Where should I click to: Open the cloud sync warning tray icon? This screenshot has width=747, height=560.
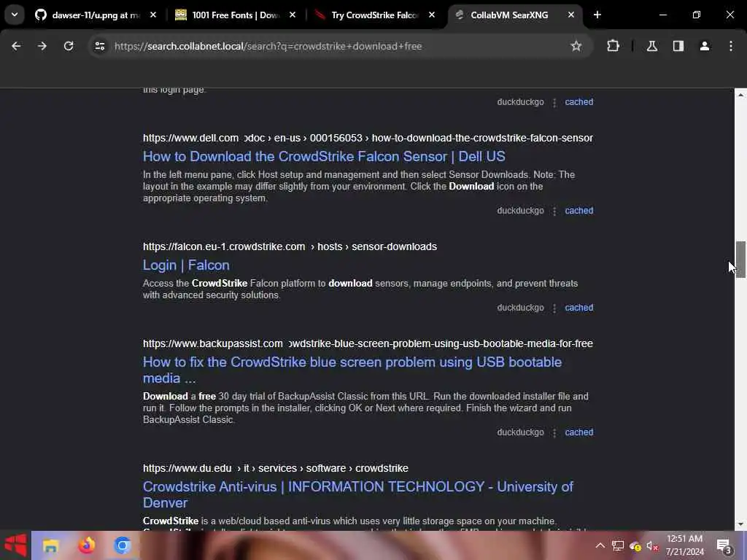click(635, 546)
